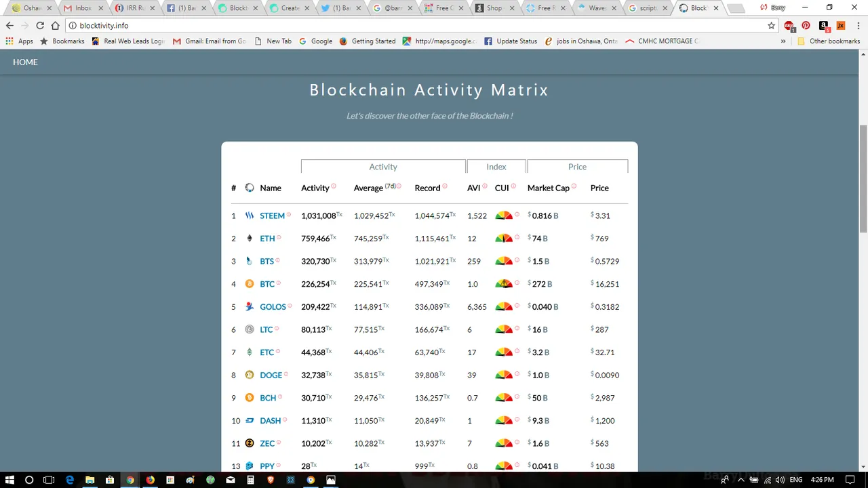The height and width of the screenshot is (488, 868).
Task: Click the CUI gauge icon for BTC
Action: point(504,284)
